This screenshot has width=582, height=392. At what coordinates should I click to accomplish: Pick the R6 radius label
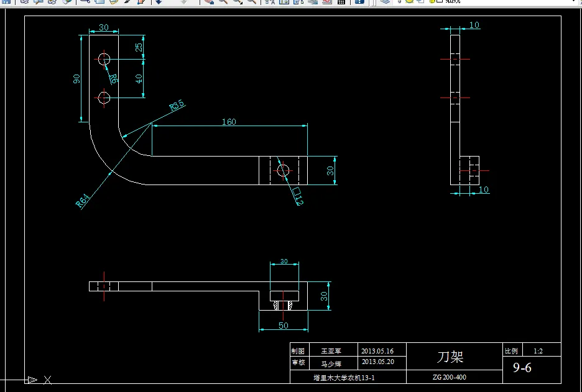point(113,79)
